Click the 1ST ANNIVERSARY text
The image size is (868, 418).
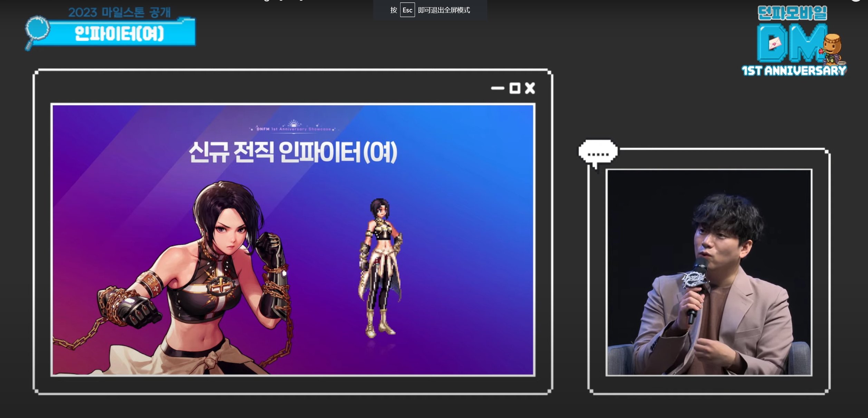(794, 70)
